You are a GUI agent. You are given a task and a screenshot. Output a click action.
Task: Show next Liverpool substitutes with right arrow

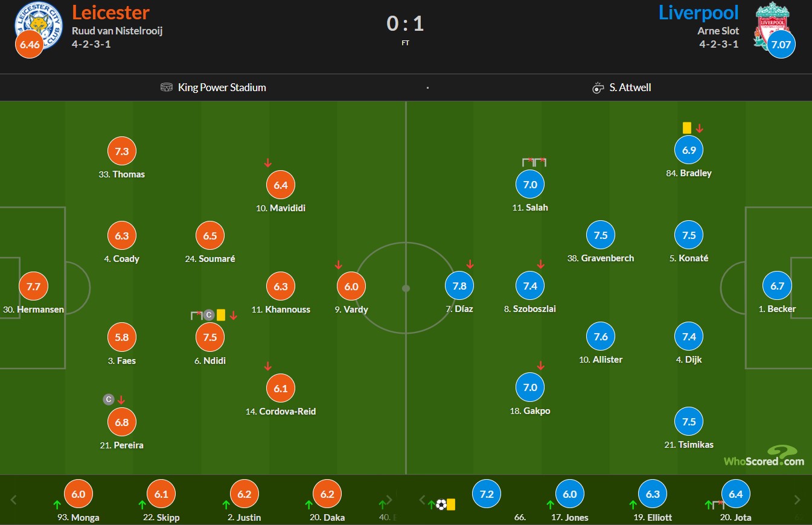pyautogui.click(x=797, y=500)
